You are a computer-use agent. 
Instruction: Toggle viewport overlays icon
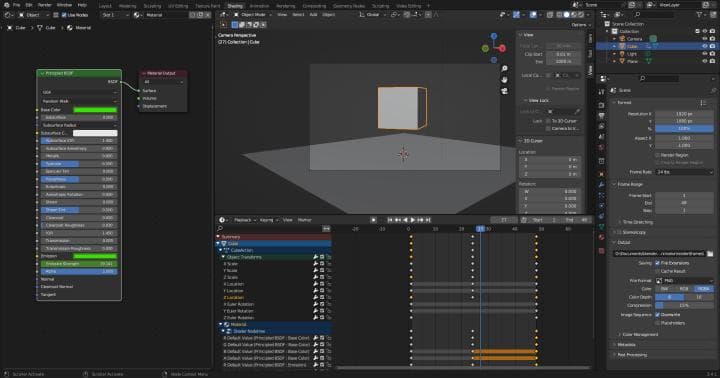(x=533, y=15)
